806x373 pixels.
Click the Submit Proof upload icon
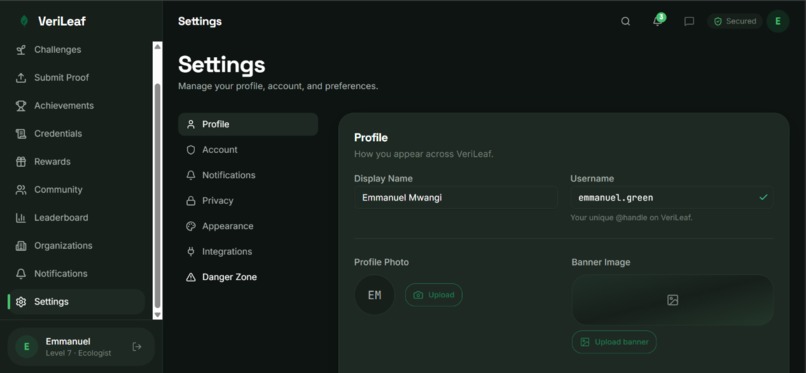[21, 78]
